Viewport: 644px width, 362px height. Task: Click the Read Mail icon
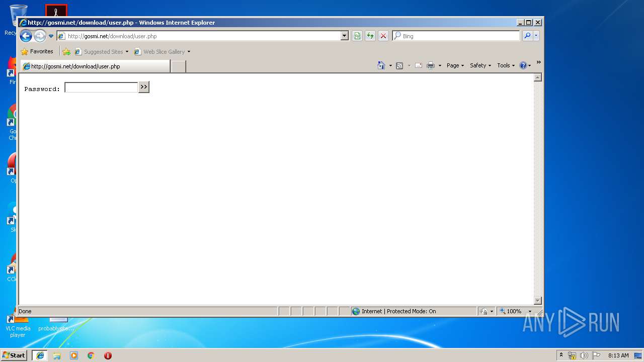[x=418, y=65]
